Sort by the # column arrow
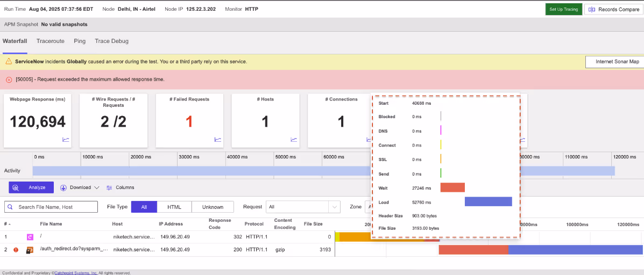This screenshot has width=644, height=275. click(x=10, y=224)
